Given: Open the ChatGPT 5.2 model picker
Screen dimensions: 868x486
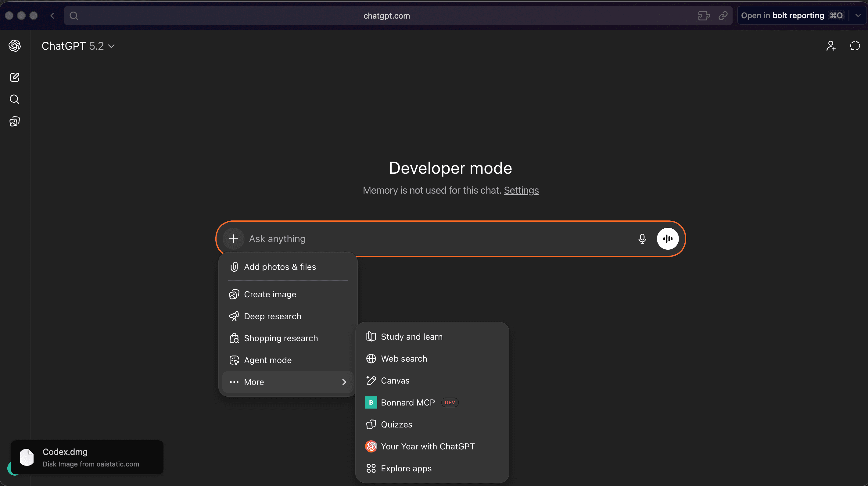Looking at the screenshot, I should [x=78, y=46].
